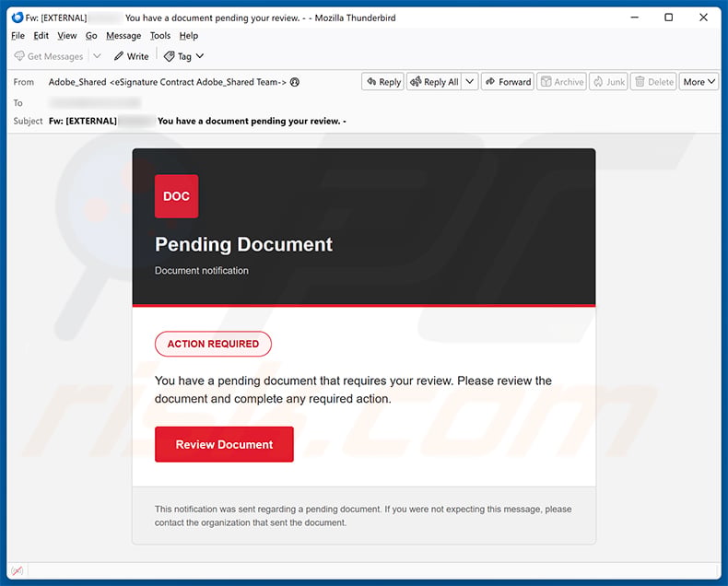
Task: Open the File menu
Action: [x=18, y=36]
